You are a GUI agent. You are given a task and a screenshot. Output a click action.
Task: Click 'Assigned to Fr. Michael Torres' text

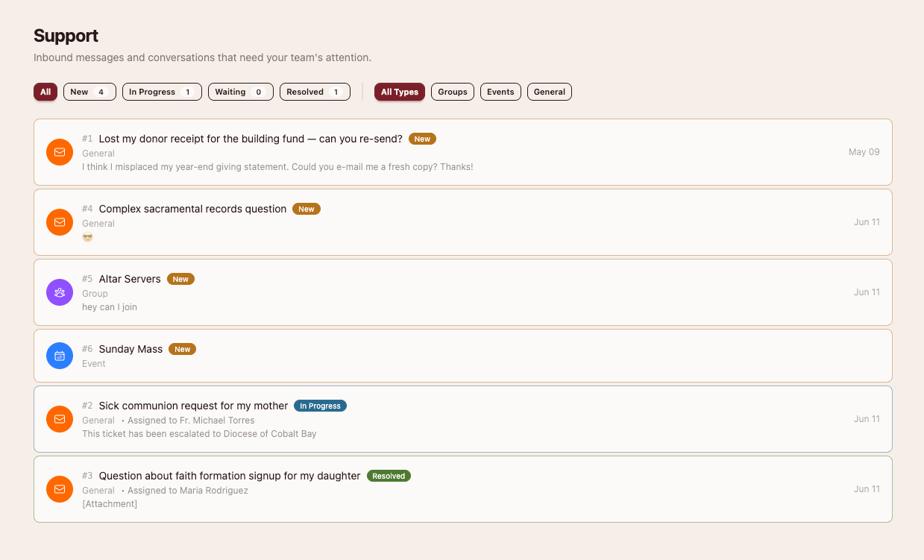[x=191, y=421]
